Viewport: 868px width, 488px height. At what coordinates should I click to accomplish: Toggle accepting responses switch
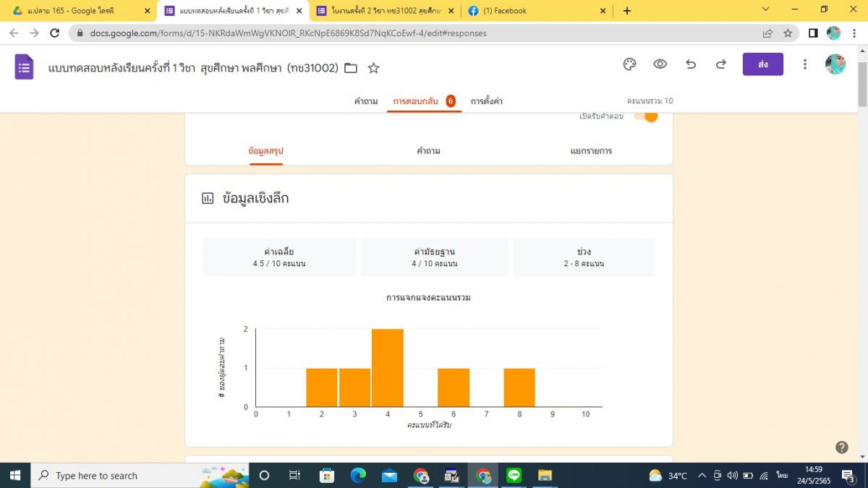point(647,116)
